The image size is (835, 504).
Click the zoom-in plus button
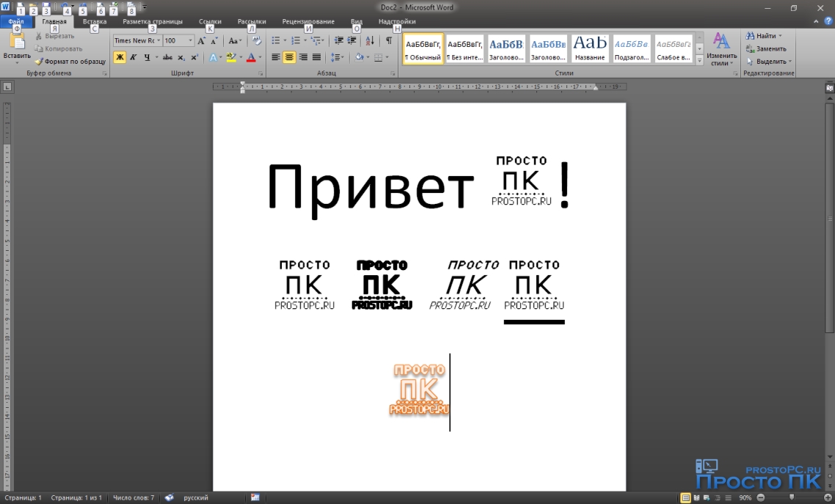(827, 497)
